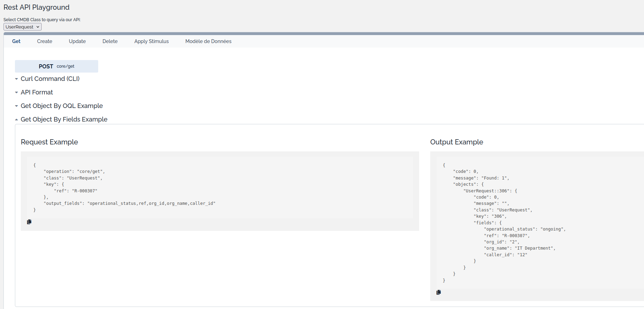The width and height of the screenshot is (644, 309).
Task: Click the Select CMDB Class label text
Action: [42, 20]
